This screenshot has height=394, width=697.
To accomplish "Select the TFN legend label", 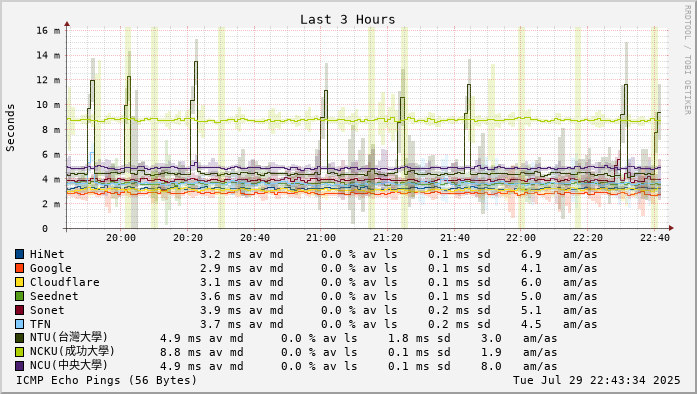I will click(x=40, y=324).
